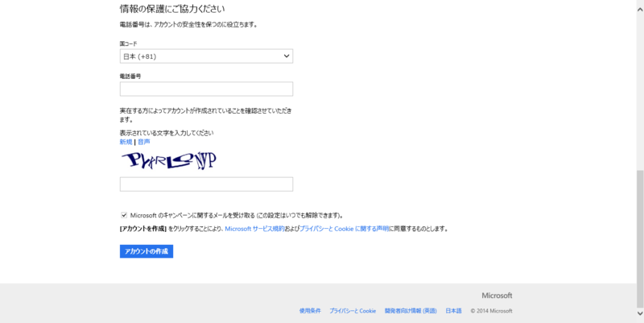The width and height of the screenshot is (644, 323).
Task: Open the footer プライバシーと Cookie link
Action: (353, 311)
